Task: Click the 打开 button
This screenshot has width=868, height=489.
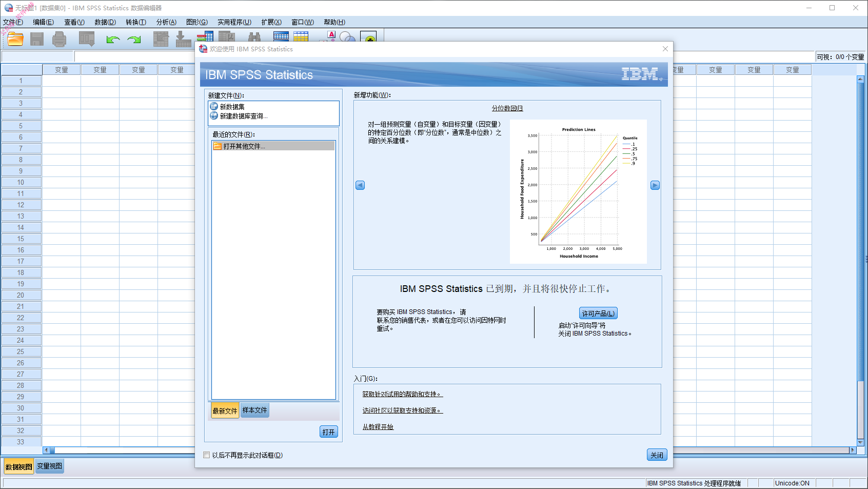Action: [x=329, y=432]
